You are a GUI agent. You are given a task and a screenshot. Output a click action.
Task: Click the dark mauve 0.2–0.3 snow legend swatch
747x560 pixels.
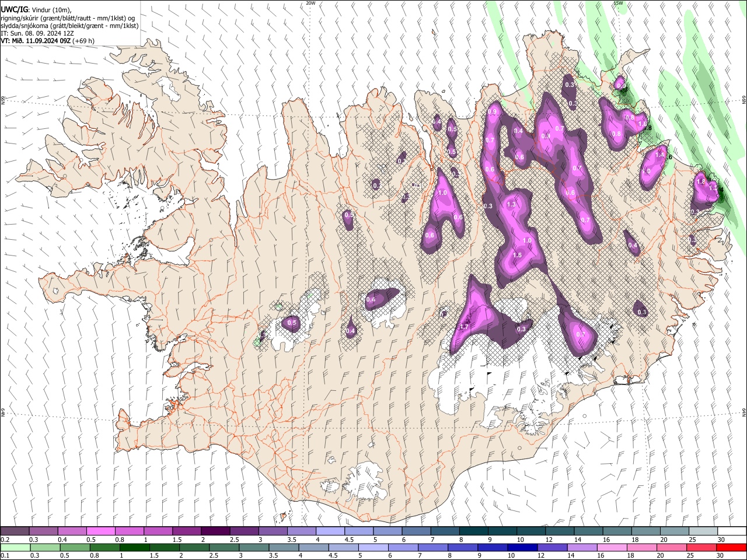15,531
